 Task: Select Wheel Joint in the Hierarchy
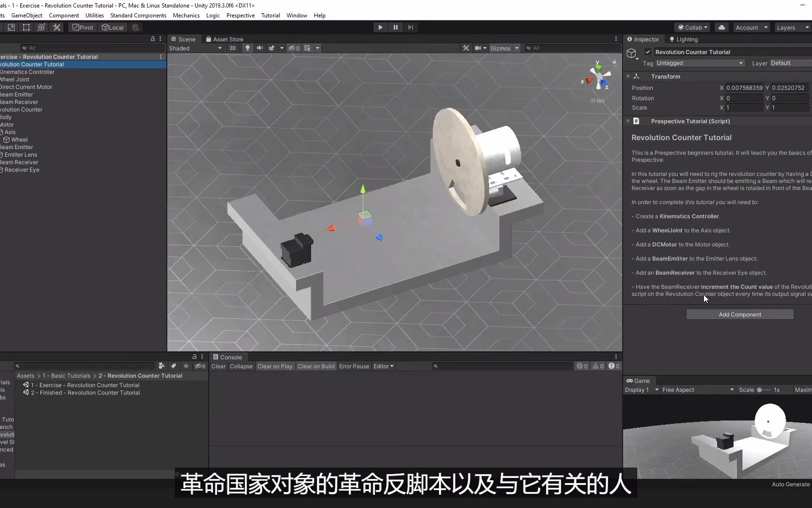(x=16, y=79)
